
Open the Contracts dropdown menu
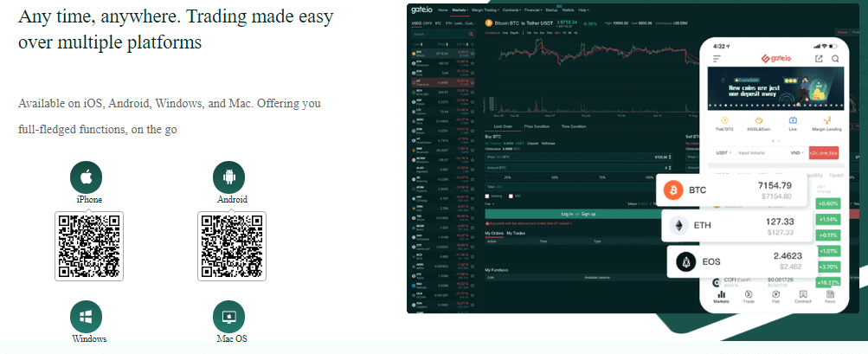[511, 10]
